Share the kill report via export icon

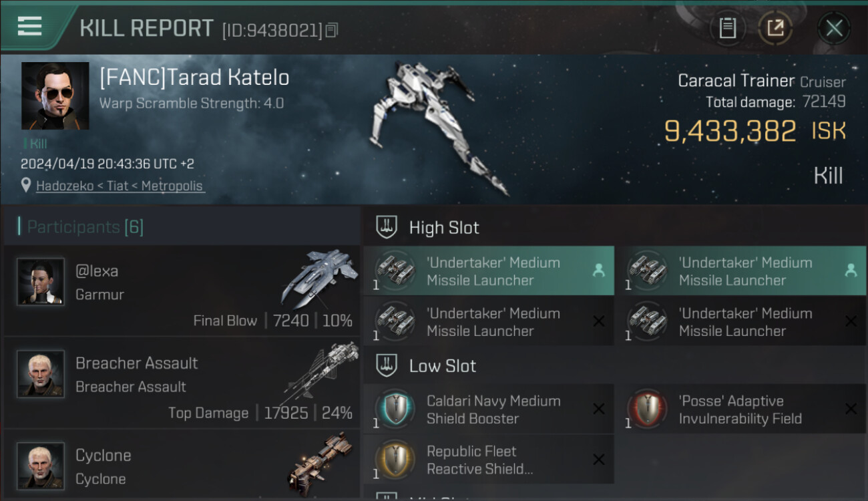[x=775, y=28]
